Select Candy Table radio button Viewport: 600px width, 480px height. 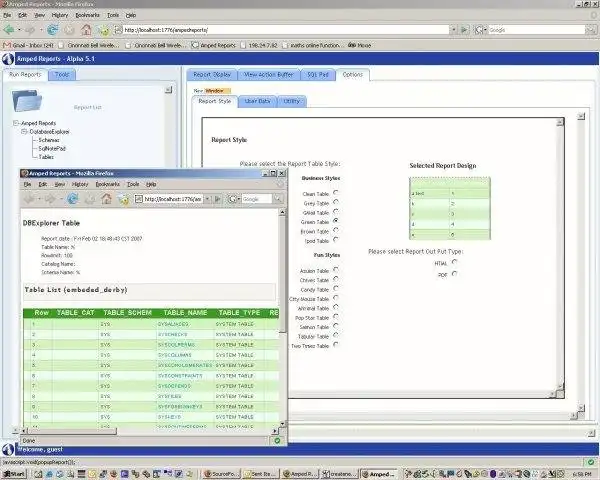coord(336,288)
